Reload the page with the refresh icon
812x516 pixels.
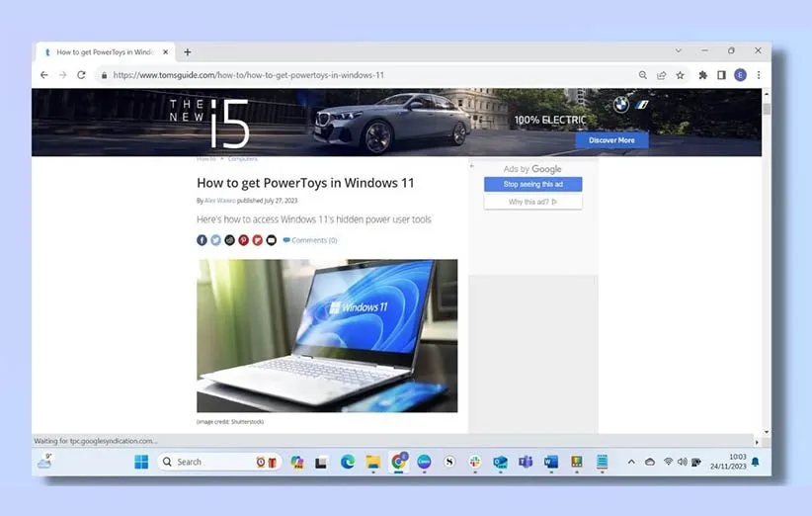coord(80,75)
